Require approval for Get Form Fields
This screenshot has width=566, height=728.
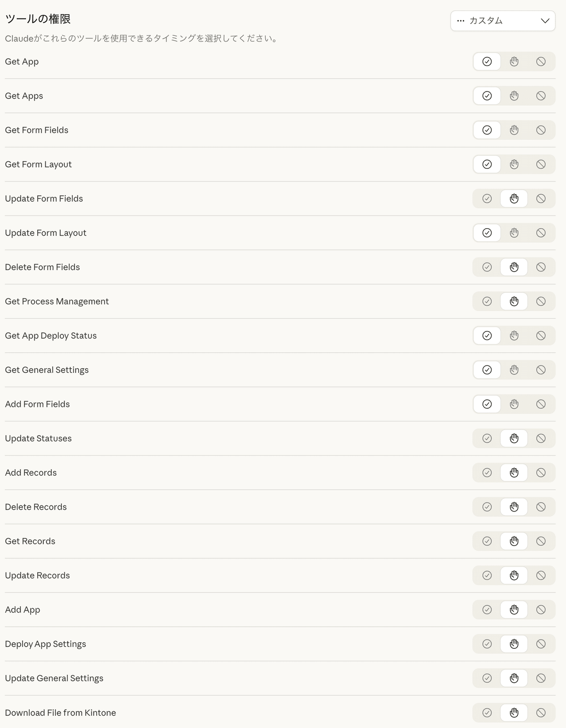514,130
